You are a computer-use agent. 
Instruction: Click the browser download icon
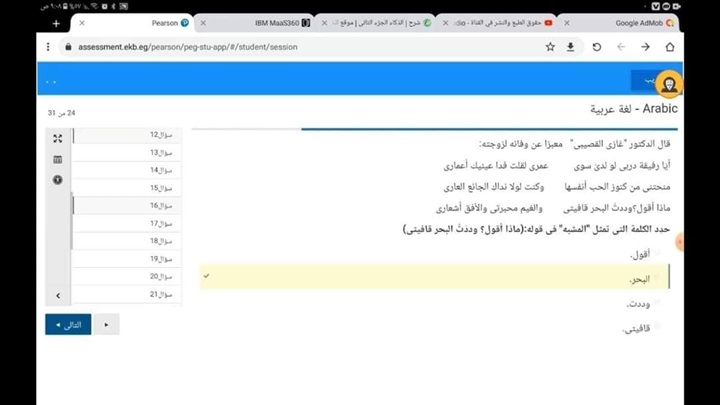point(571,47)
